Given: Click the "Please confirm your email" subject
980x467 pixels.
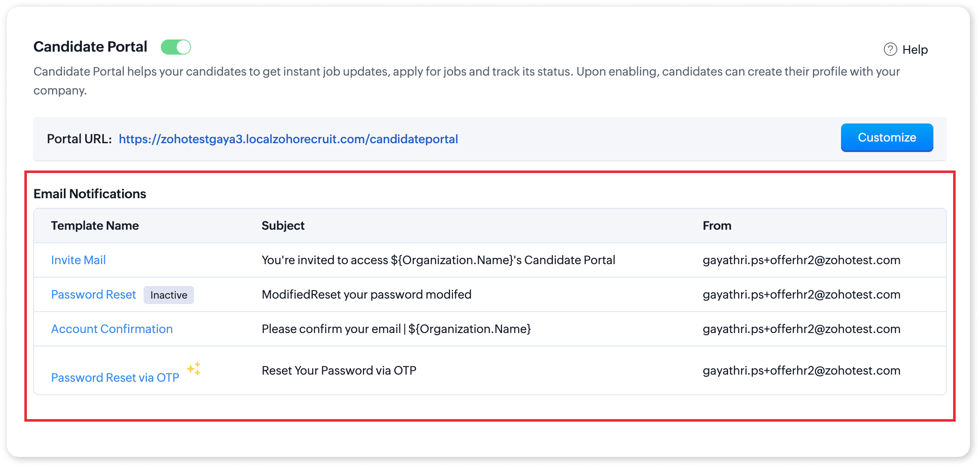Looking at the screenshot, I should click(396, 329).
